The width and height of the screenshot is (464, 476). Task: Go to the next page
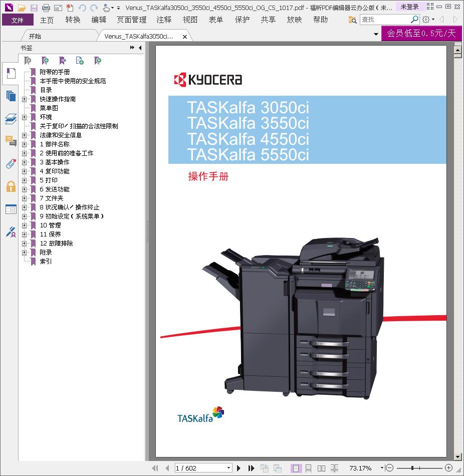(x=239, y=468)
